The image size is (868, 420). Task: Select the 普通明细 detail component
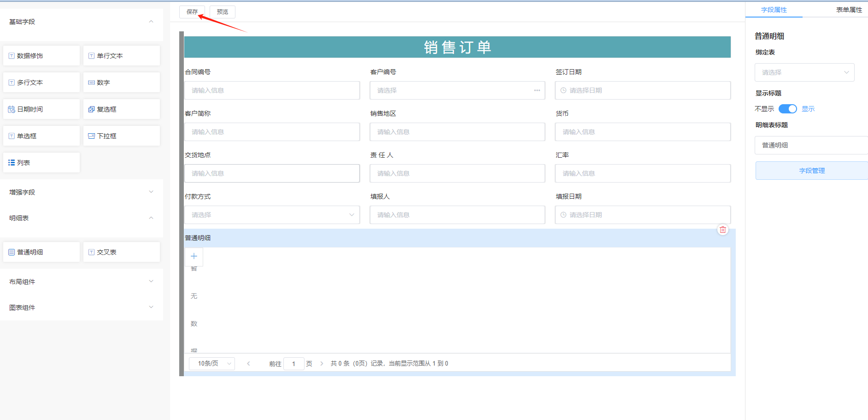coord(41,252)
